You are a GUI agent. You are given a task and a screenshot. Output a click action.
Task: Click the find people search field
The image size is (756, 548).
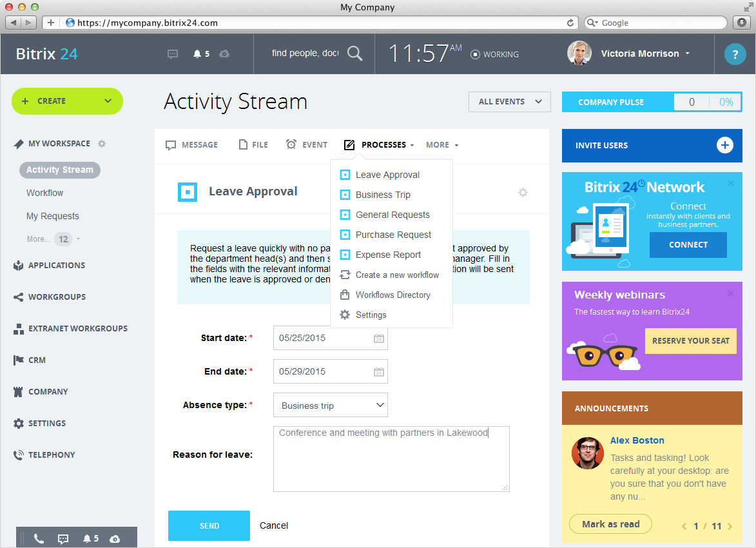(305, 53)
